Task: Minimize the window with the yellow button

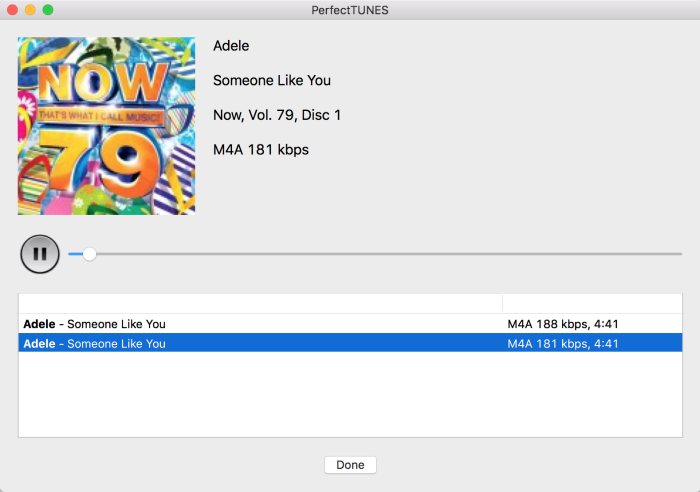Action: [x=30, y=9]
